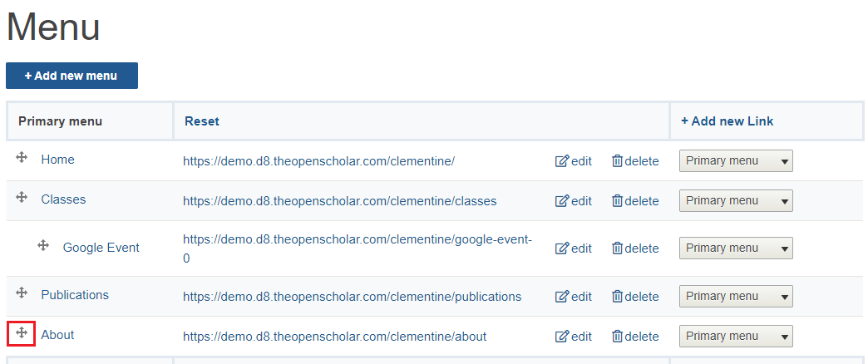868x364 pixels.
Task: Click the Reset link in the header
Action: [x=202, y=121]
